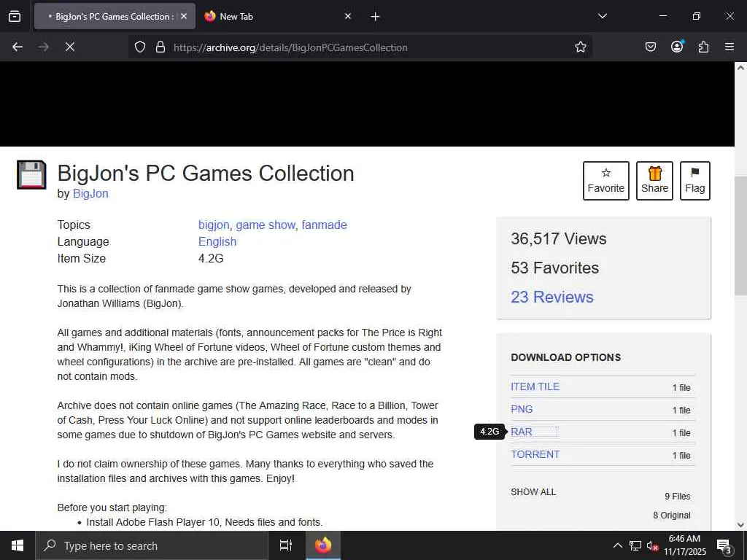Open a new tab with plus button

[x=375, y=17]
